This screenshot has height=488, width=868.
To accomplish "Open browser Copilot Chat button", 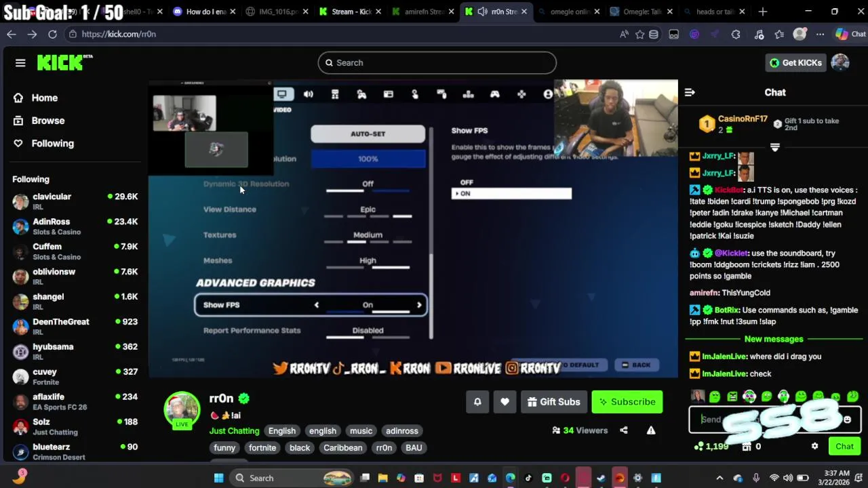I will (850, 34).
